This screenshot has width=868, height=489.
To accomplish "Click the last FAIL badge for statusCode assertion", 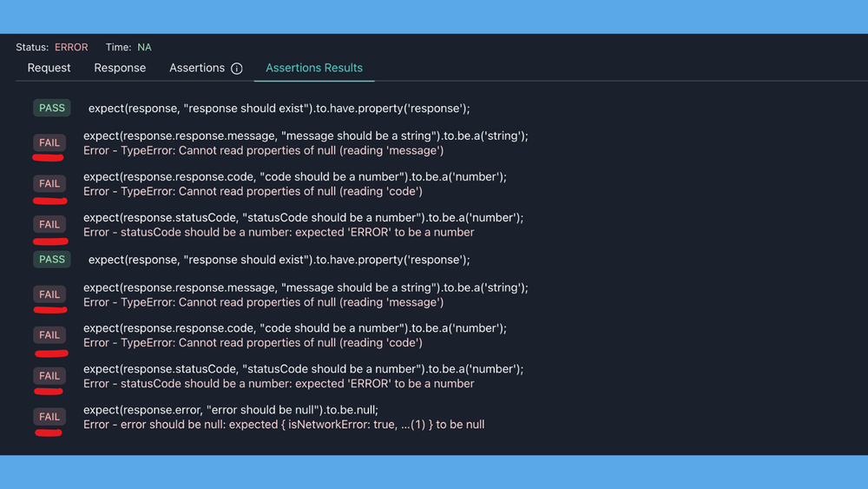I will 49,376.
